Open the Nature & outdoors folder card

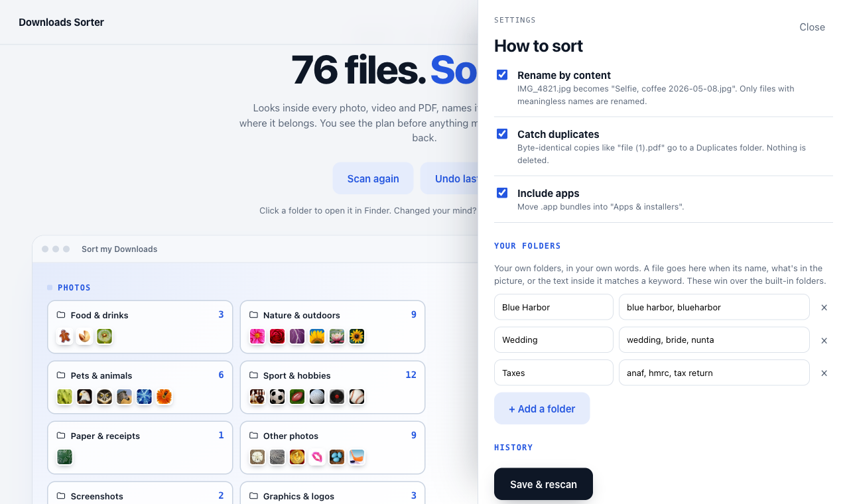332,327
